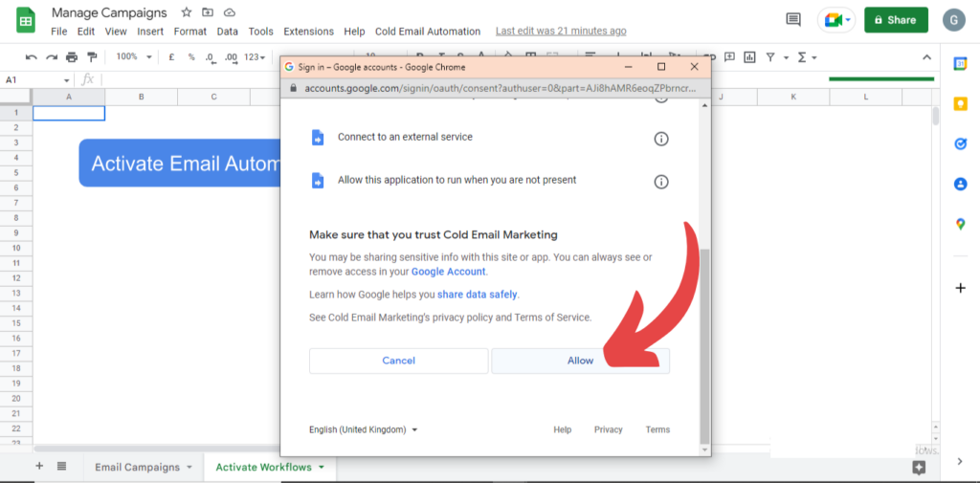Insert a comment from toolbar

point(729,56)
